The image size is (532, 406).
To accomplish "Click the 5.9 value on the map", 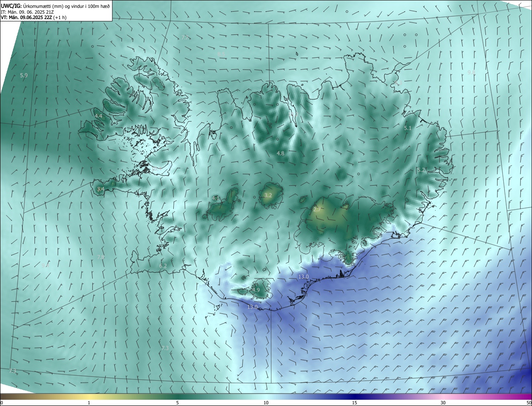I will tap(24, 75).
